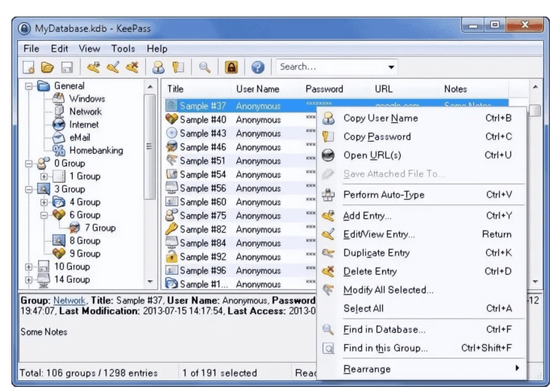
Task: Click the Sample #46 entry icon
Action: (x=172, y=147)
